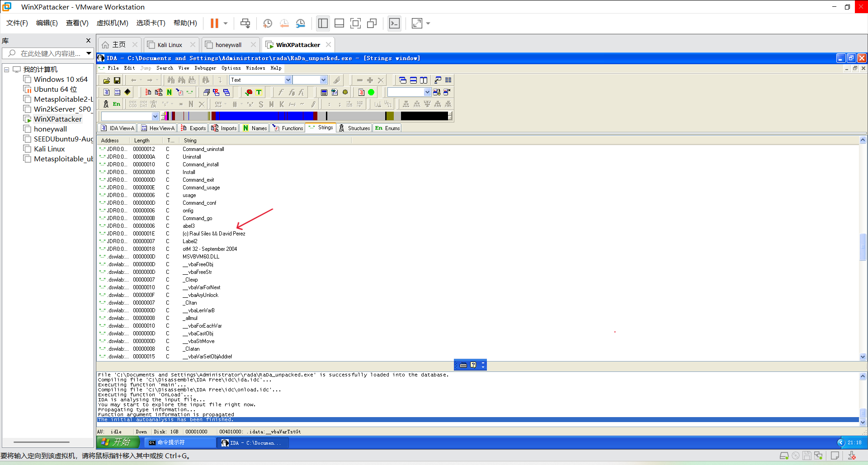The image size is (868, 465).
Task: Click the VMware fullscreen mode icon
Action: point(356,23)
